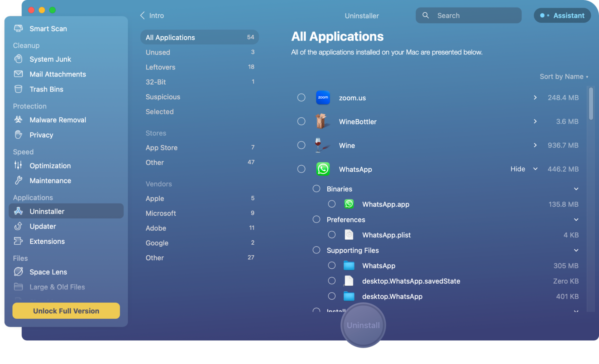
Task: Select the Extensions module
Action: click(x=47, y=241)
